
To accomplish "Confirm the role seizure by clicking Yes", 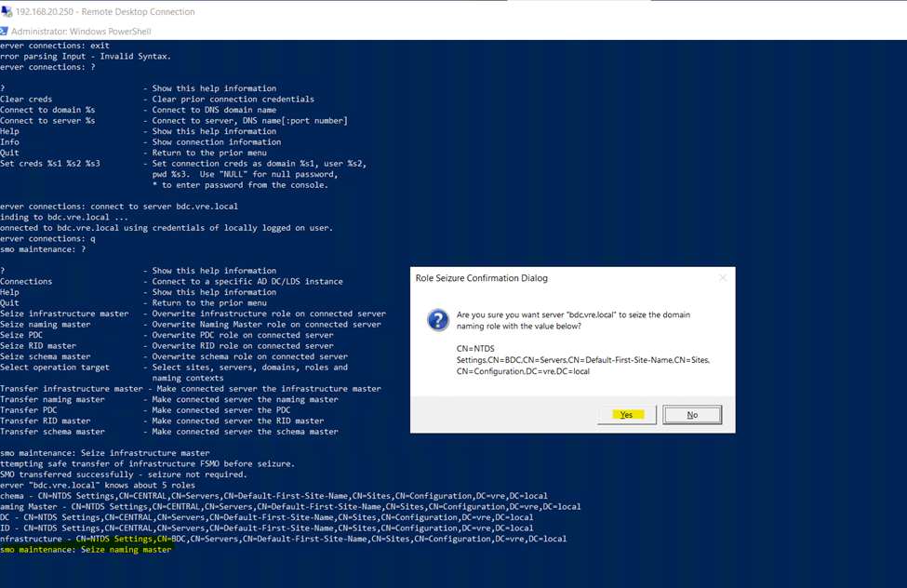I will tap(627, 415).
